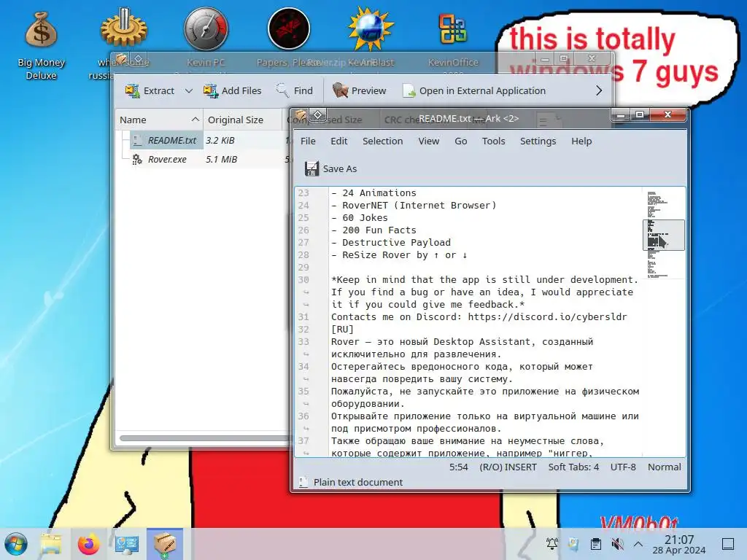Open the UTF-8 encoding dropdown

coord(623,467)
